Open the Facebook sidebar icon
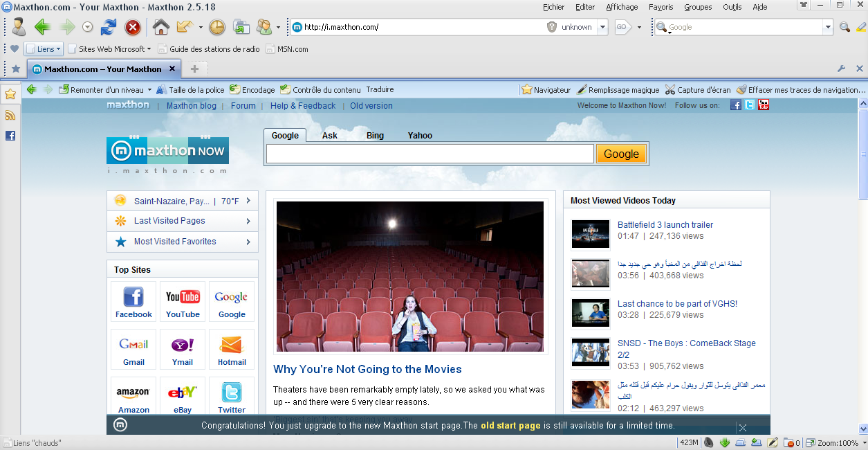Image resolution: width=868 pixels, height=450 pixels. click(10, 136)
